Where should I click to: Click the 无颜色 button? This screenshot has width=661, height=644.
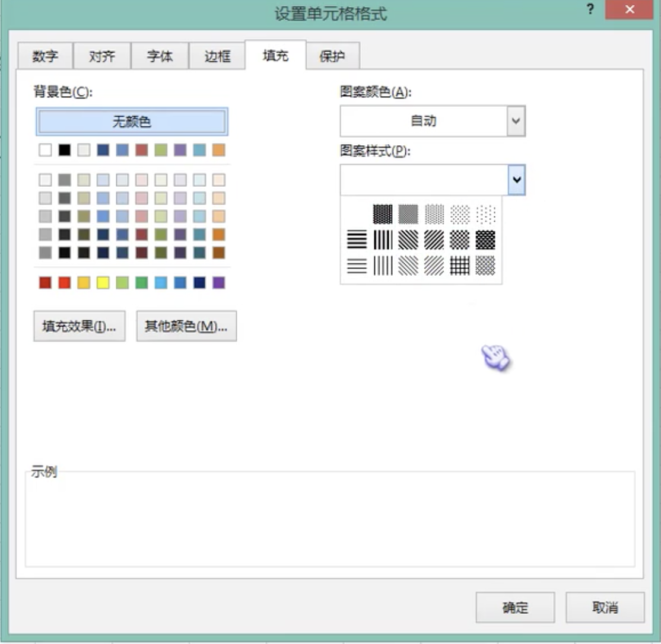click(x=132, y=122)
